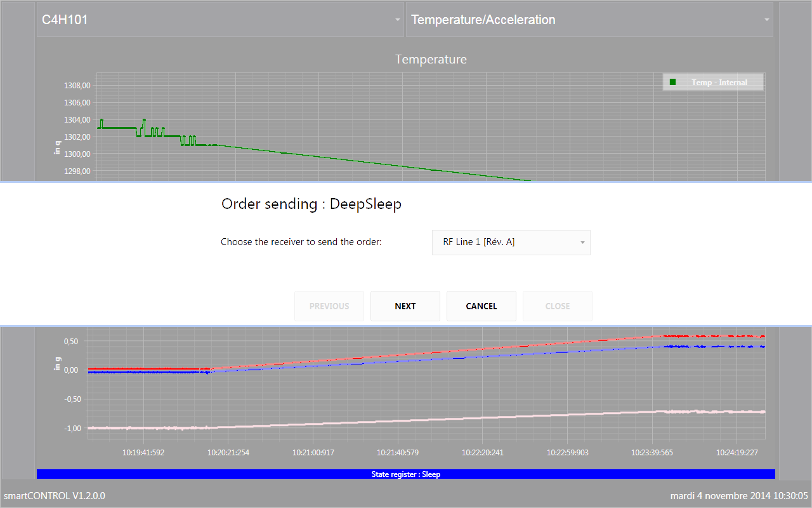Click the 1308,00 axis value

78,86
